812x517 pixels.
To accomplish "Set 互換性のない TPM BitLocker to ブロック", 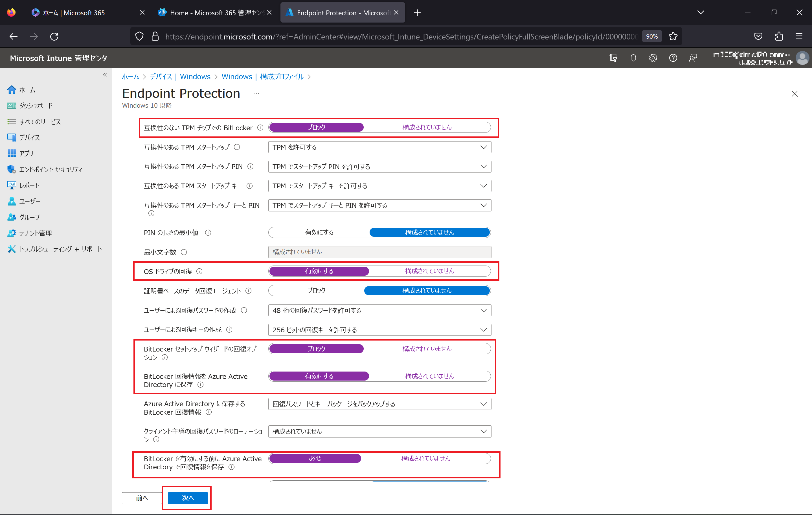I will [x=316, y=127].
